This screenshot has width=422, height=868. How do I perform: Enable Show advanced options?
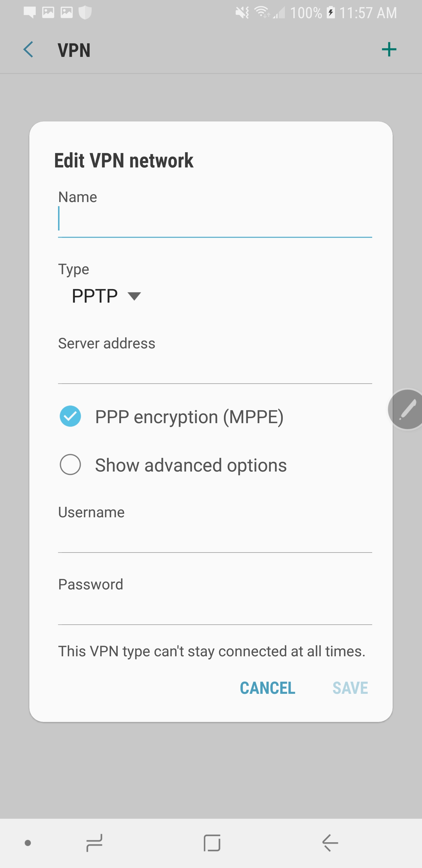[x=70, y=465]
